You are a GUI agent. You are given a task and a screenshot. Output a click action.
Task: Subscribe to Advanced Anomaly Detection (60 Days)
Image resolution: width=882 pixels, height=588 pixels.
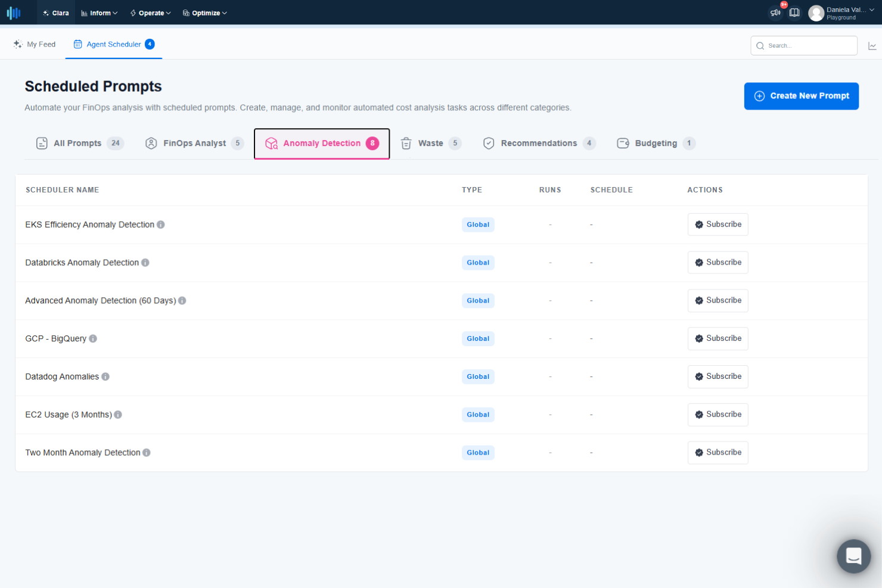(718, 301)
